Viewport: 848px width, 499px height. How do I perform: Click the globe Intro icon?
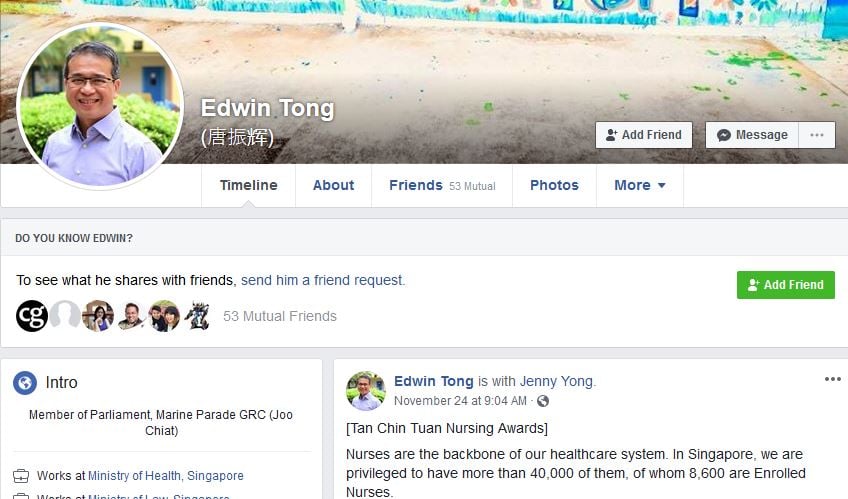coord(25,383)
